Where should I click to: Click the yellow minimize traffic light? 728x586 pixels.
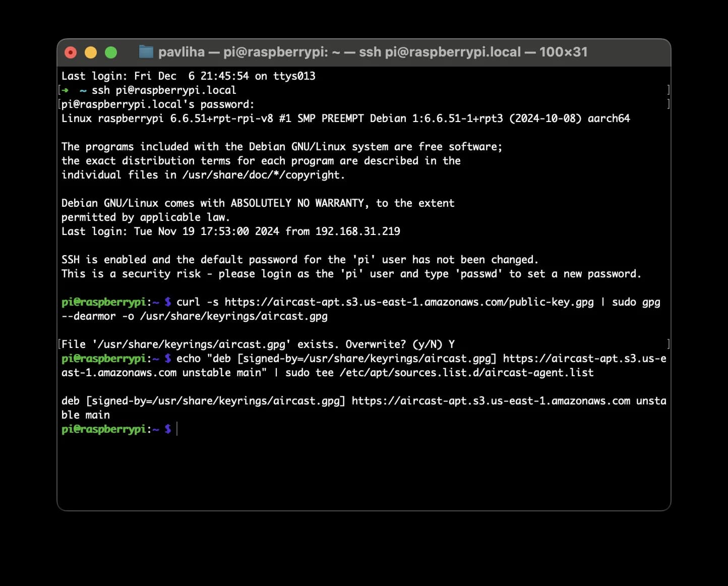click(91, 52)
